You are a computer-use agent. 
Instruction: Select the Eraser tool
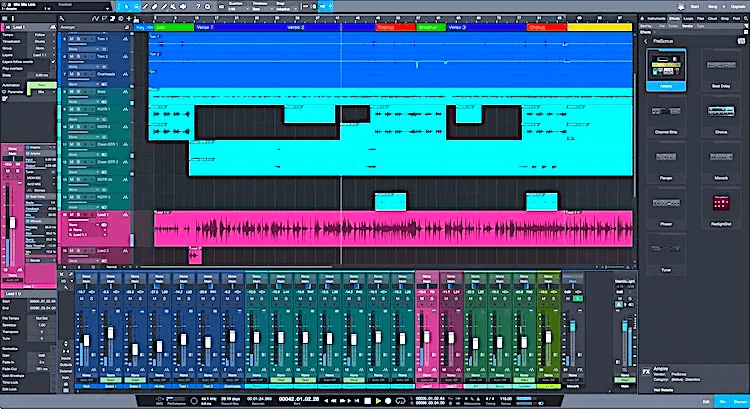(x=154, y=7)
